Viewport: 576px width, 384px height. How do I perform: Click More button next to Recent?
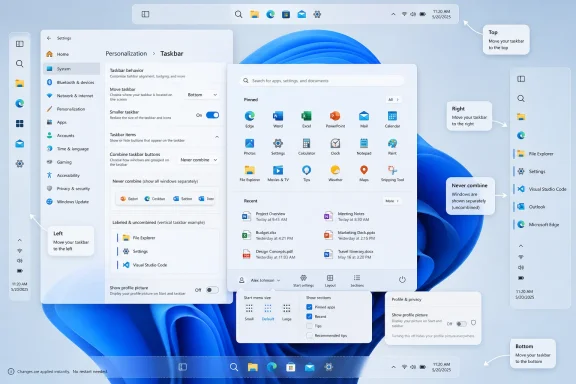click(392, 201)
